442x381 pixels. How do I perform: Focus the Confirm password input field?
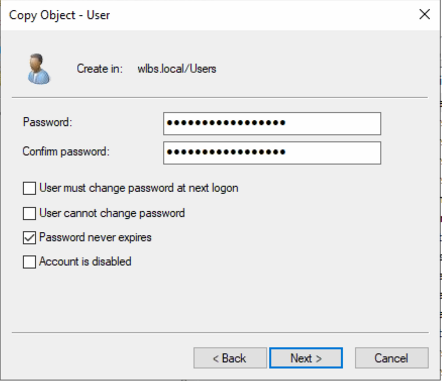click(x=272, y=153)
